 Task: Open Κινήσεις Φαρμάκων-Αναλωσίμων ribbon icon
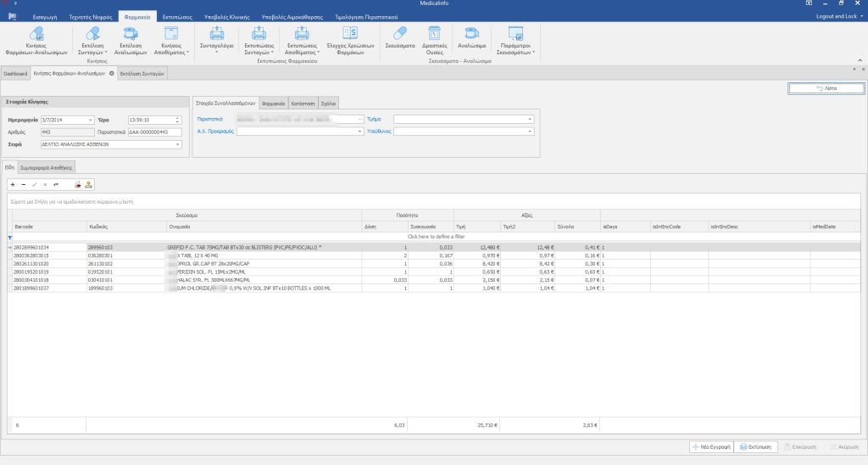coord(36,35)
